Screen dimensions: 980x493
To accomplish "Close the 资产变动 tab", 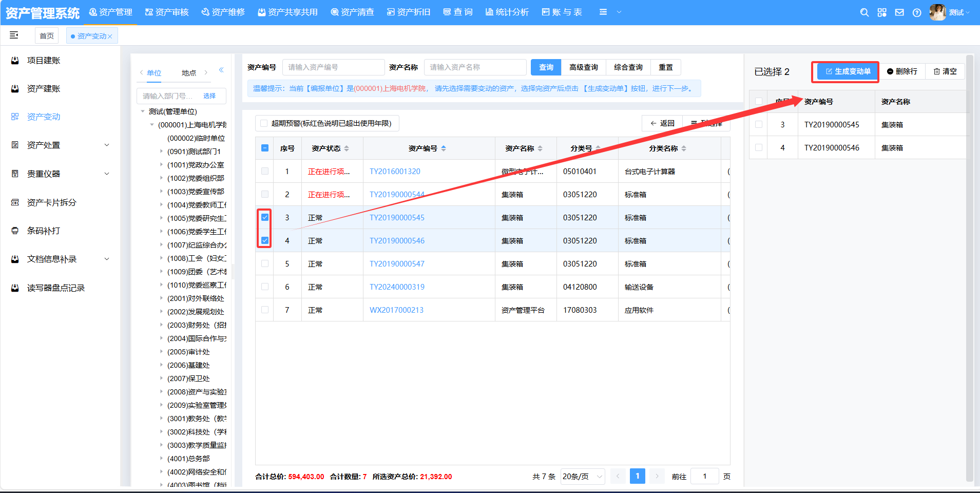I will click(x=110, y=36).
